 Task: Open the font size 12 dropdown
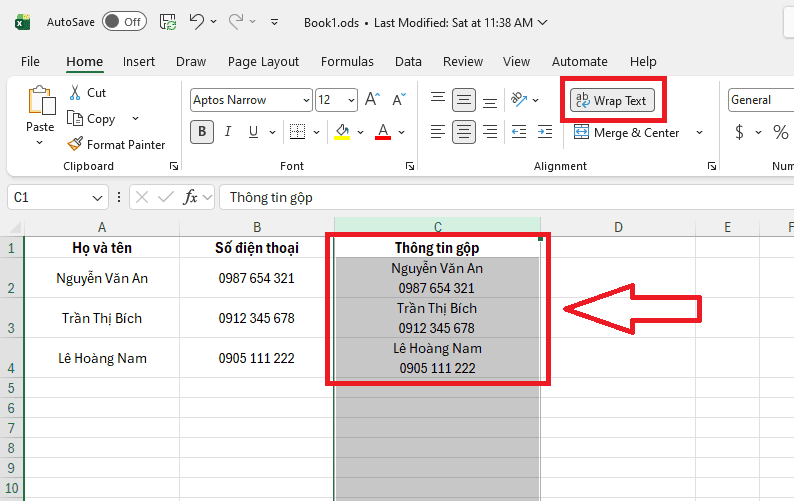coord(351,100)
